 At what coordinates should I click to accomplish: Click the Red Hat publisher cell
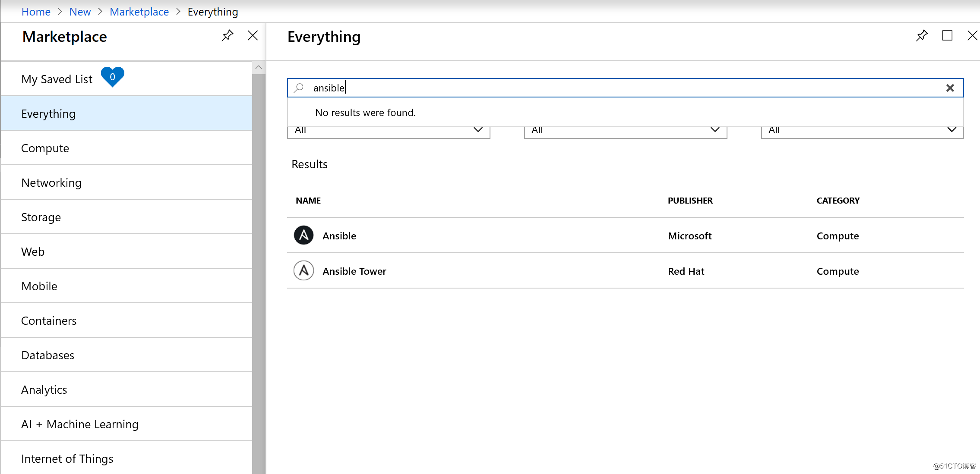(x=686, y=271)
